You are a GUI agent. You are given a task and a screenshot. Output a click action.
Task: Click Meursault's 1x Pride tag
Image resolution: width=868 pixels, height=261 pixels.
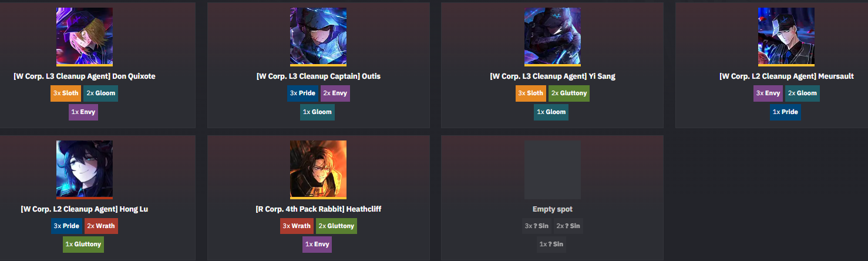[785, 112]
